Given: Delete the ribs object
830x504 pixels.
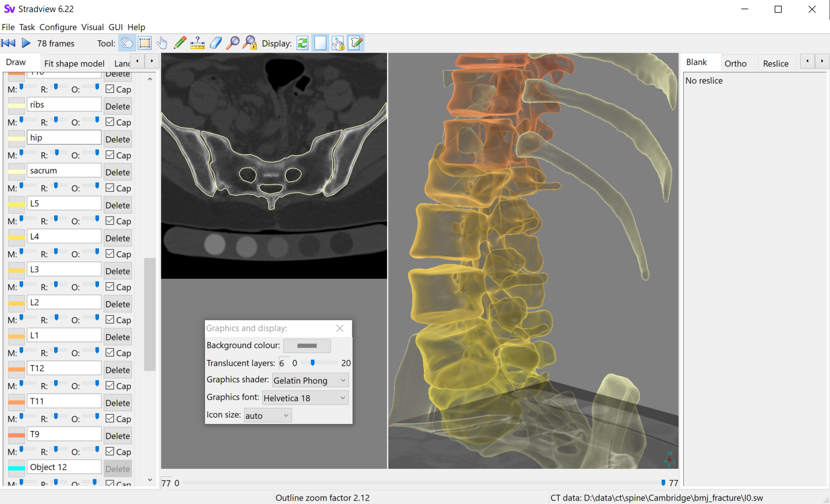Looking at the screenshot, I should 118,107.
